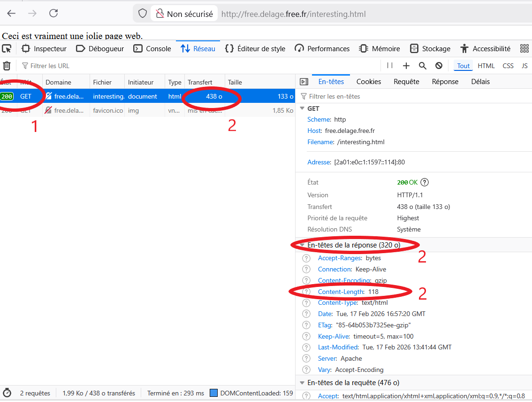Click the browser reload page icon
This screenshot has width=532, height=402.
53,14
